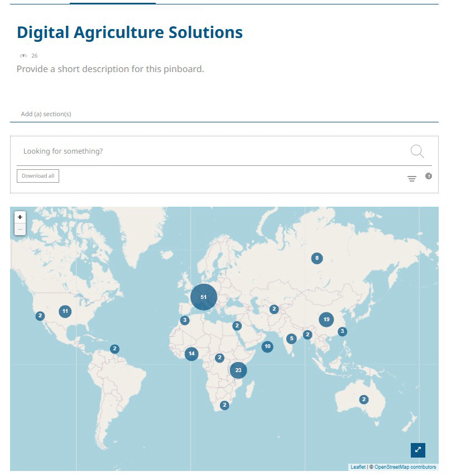Select the 19 cluster over China
The image size is (451, 476).
(x=327, y=320)
